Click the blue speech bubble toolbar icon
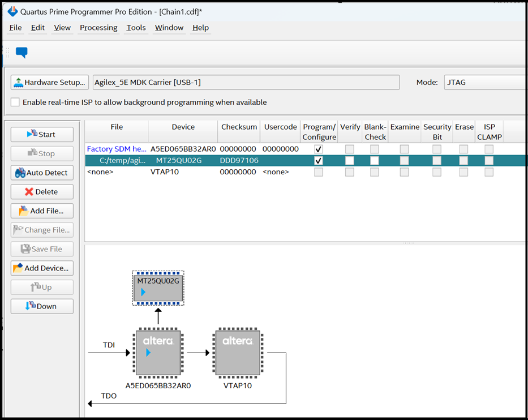 (x=22, y=53)
